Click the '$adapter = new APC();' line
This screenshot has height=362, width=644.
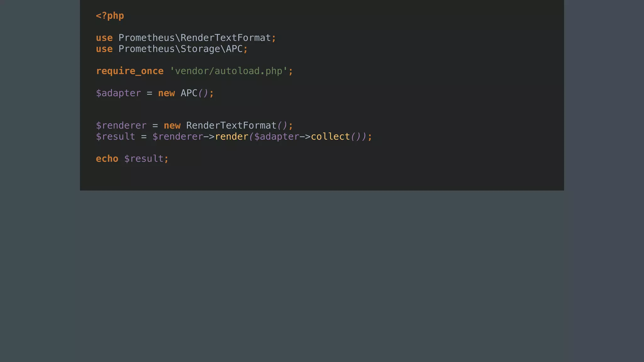(155, 93)
